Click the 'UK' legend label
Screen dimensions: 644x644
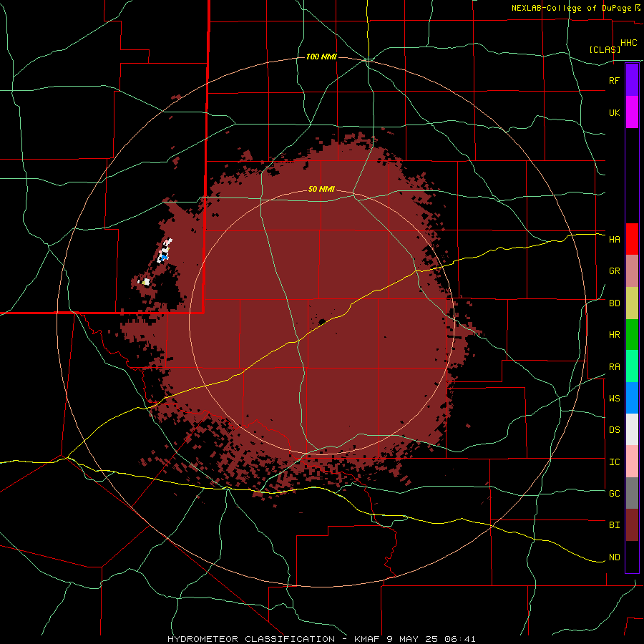pos(614,112)
